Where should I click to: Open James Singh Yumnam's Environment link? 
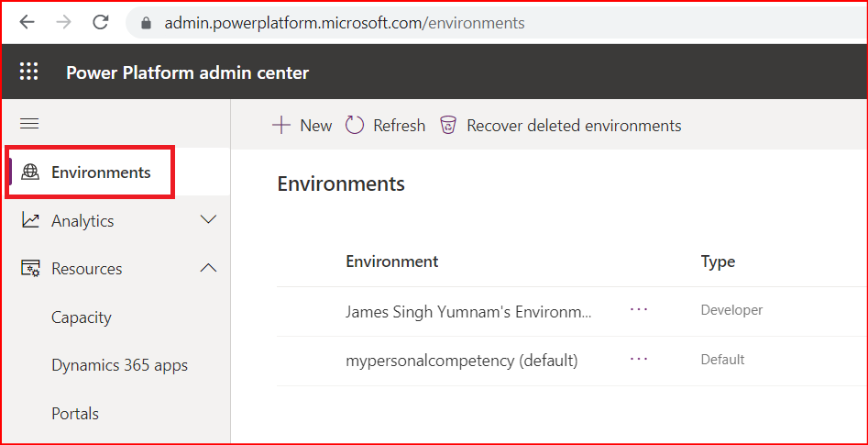click(x=467, y=311)
